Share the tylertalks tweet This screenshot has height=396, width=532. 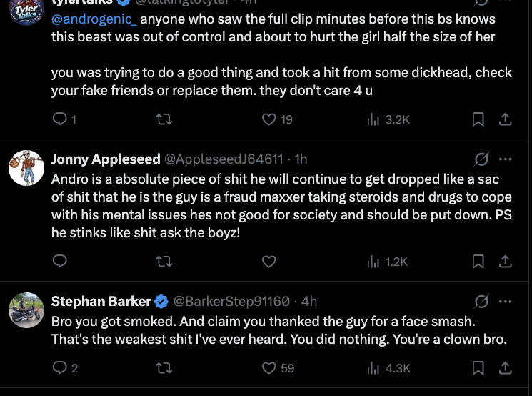click(504, 119)
